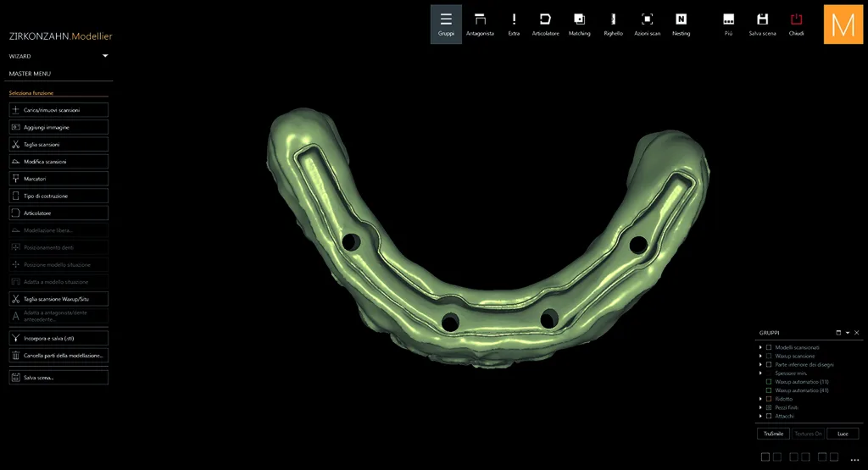This screenshot has height=470, width=868.
Task: Click the Extra exclamation icon
Action: tap(514, 25)
